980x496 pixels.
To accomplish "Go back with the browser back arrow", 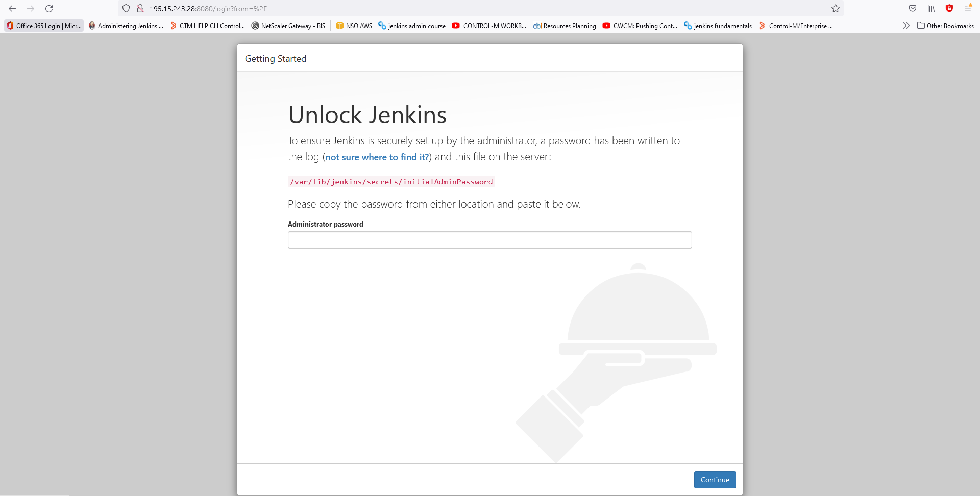I will 12,9.
